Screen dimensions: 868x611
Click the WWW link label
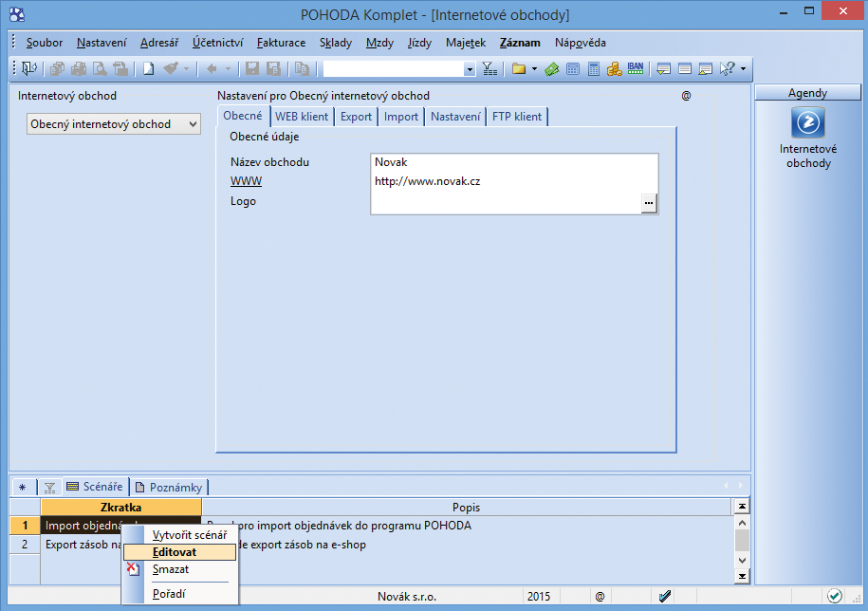click(x=247, y=181)
